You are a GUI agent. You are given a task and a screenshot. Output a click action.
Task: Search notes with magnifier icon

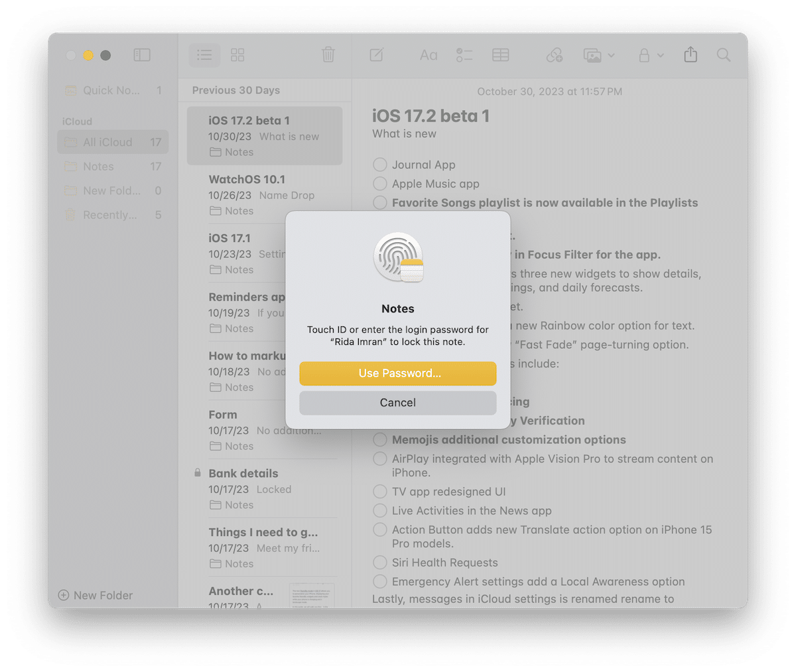click(x=724, y=55)
